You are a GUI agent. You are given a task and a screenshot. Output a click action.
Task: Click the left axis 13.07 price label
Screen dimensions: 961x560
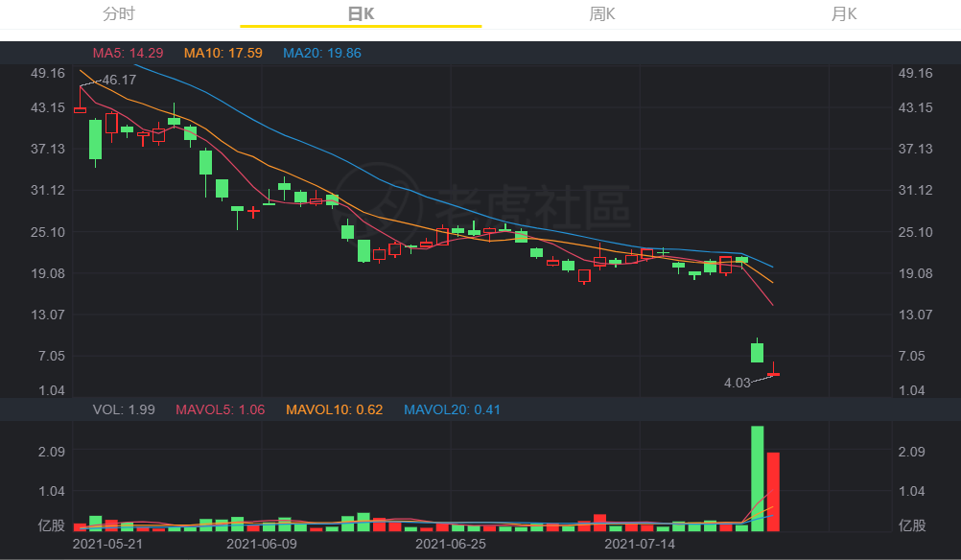click(x=48, y=315)
